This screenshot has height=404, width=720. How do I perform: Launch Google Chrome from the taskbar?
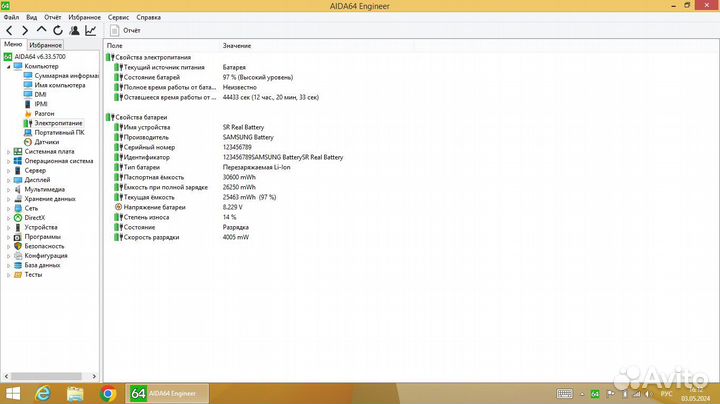point(108,393)
